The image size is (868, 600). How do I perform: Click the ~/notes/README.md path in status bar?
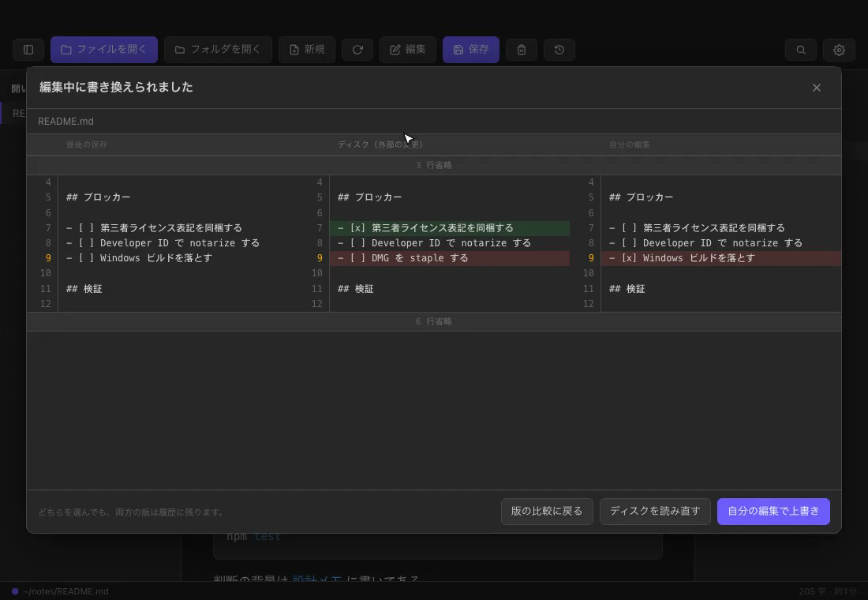click(65, 591)
